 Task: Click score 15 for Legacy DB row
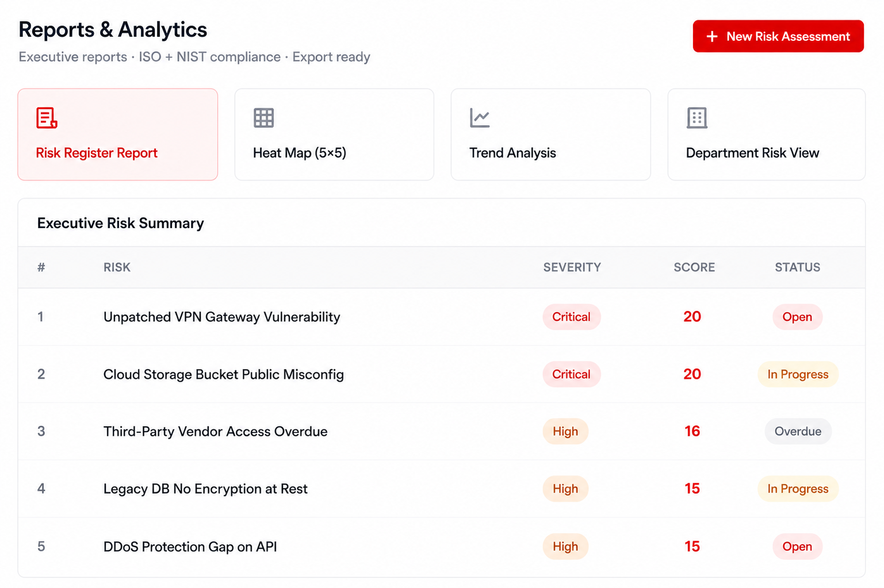point(692,489)
